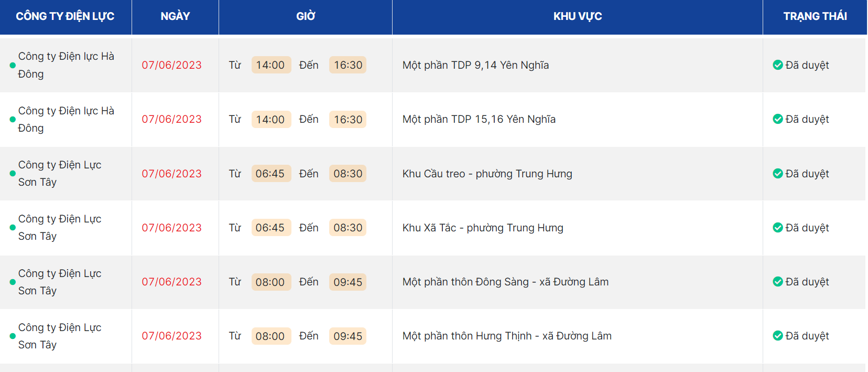Click approved check icon for Khu Xã Tắc row
The image size is (868, 372).
tap(778, 228)
